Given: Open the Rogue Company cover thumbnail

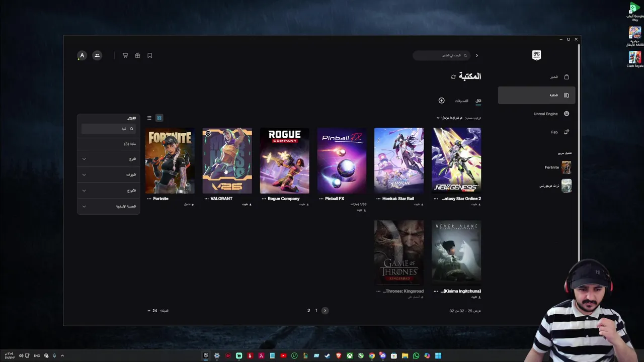Looking at the screenshot, I should pyautogui.click(x=285, y=160).
